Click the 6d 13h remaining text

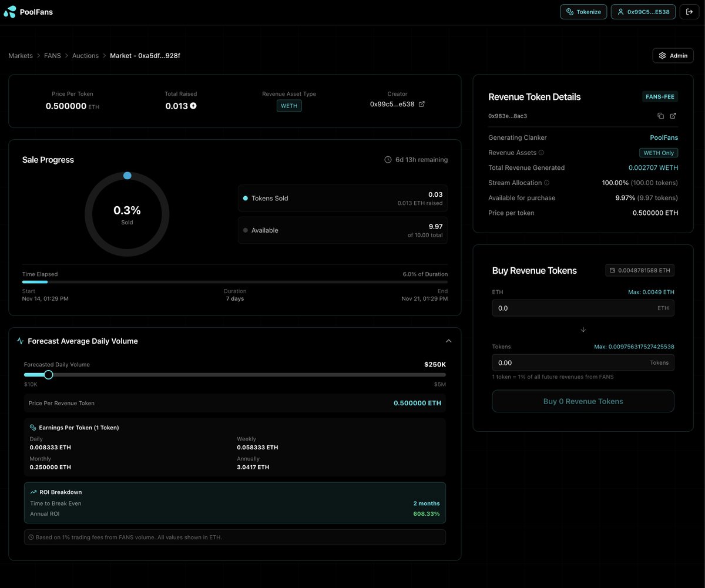421,160
